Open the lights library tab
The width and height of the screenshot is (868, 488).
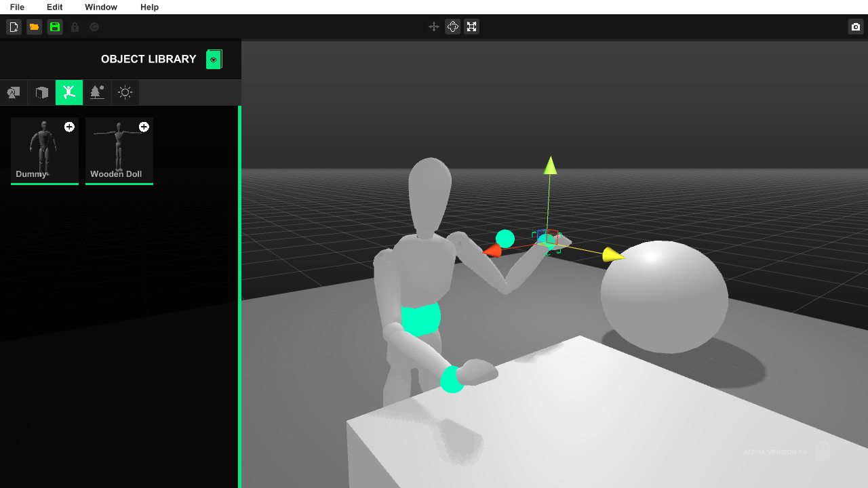click(x=125, y=92)
